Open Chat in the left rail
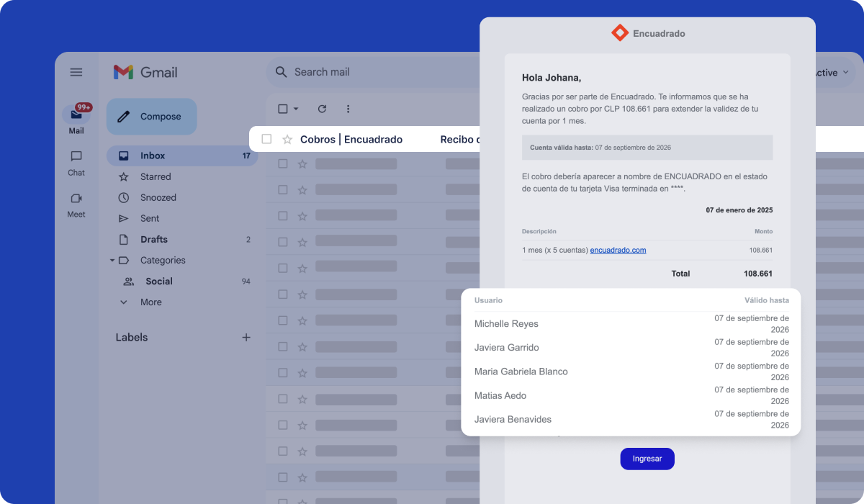The width and height of the screenshot is (864, 504). tap(76, 163)
